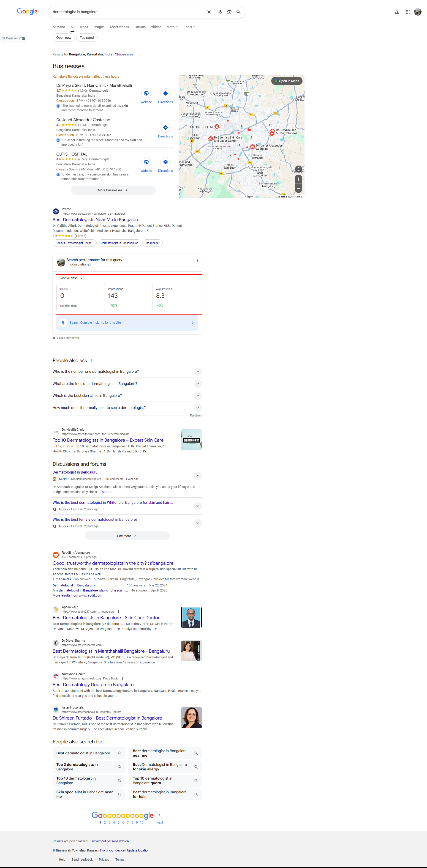Open Good, trustworthy dermatologists Reddit result
The height and width of the screenshot is (868, 427).
[113, 563]
